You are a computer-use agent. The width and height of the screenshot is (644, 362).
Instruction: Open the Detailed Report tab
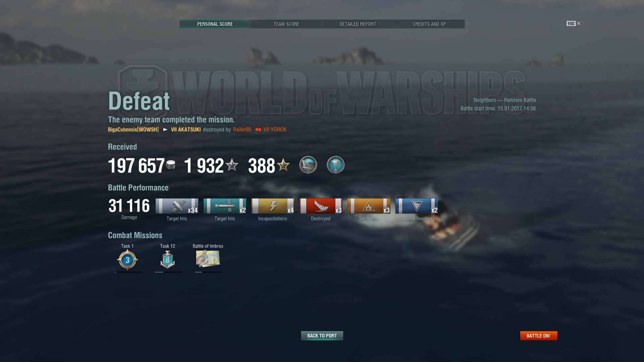[x=358, y=24]
